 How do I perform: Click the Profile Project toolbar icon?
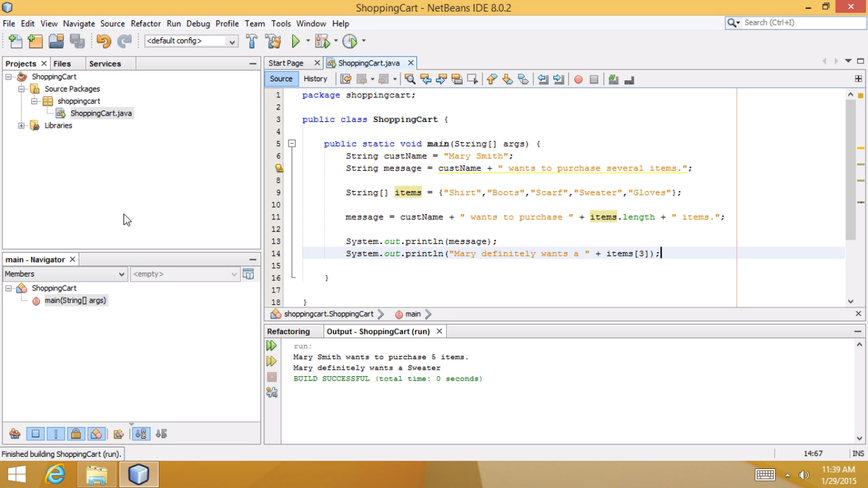[x=349, y=41]
